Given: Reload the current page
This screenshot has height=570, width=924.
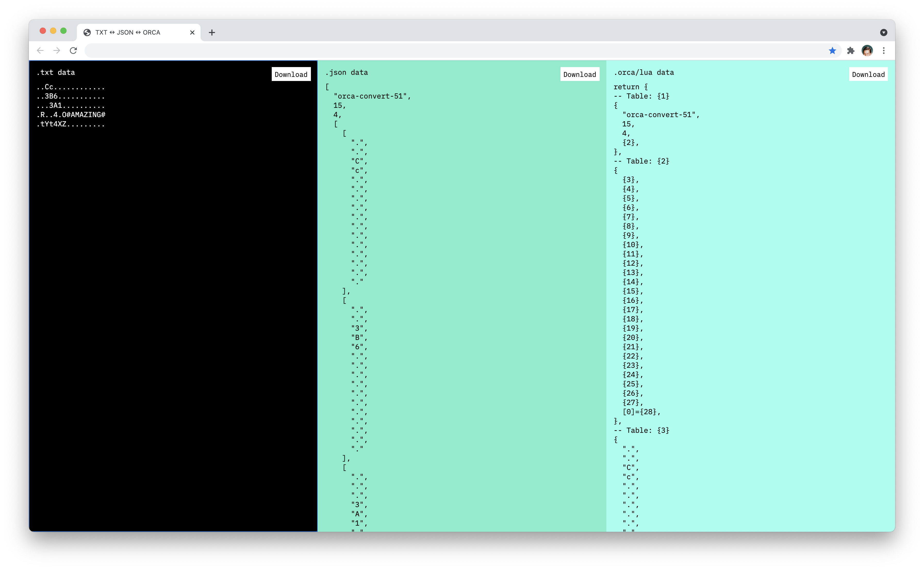Looking at the screenshot, I should coord(73,50).
